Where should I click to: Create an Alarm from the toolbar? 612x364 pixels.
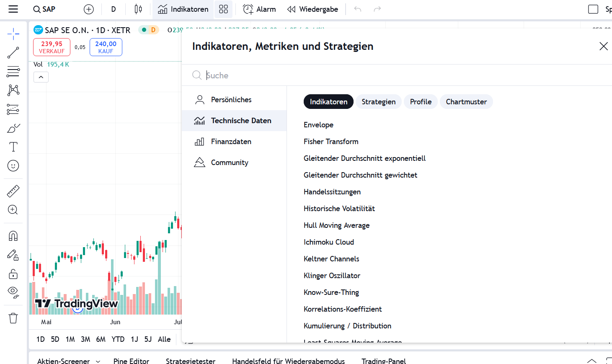tap(259, 9)
